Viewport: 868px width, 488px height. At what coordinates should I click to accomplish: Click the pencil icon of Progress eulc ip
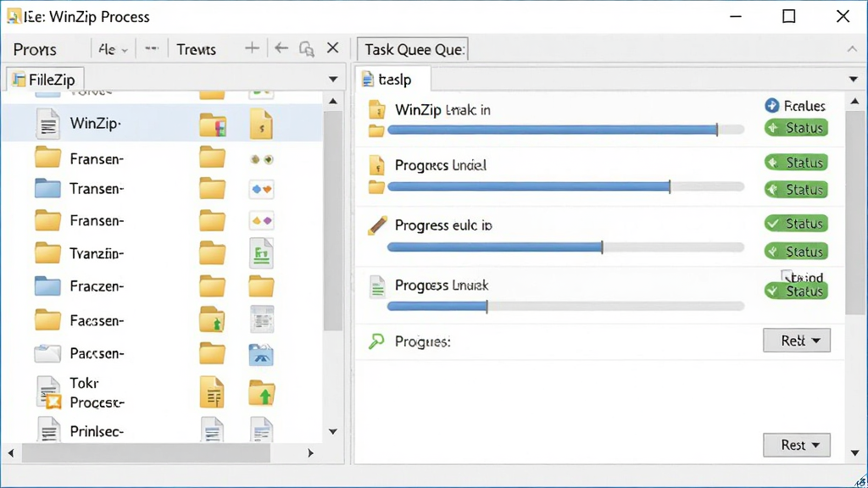click(377, 225)
